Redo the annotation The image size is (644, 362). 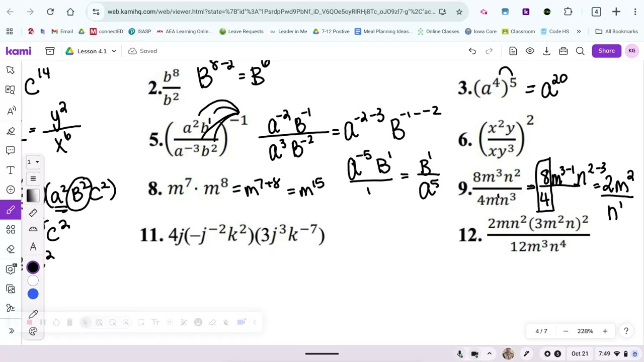tap(489, 51)
